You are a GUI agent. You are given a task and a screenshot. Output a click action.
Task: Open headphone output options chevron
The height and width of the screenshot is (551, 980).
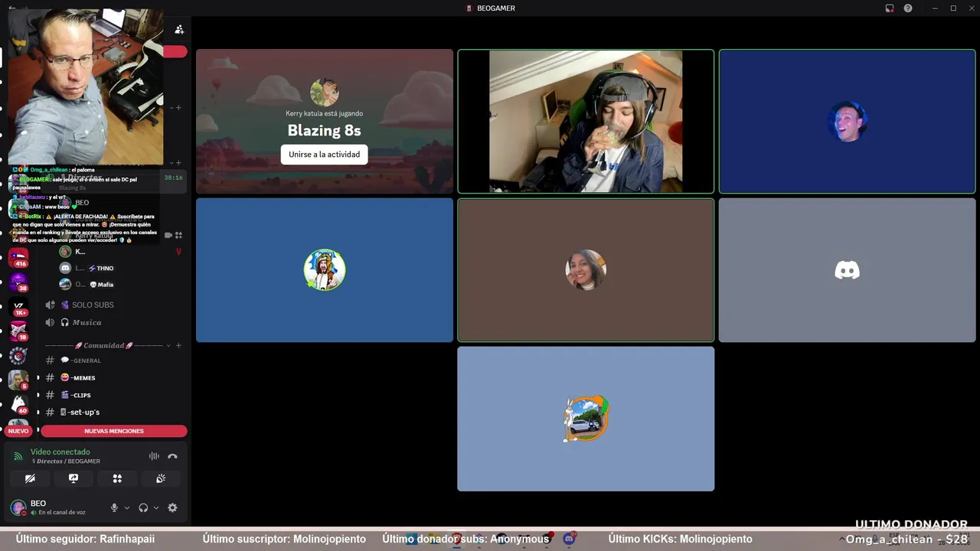pos(156,507)
